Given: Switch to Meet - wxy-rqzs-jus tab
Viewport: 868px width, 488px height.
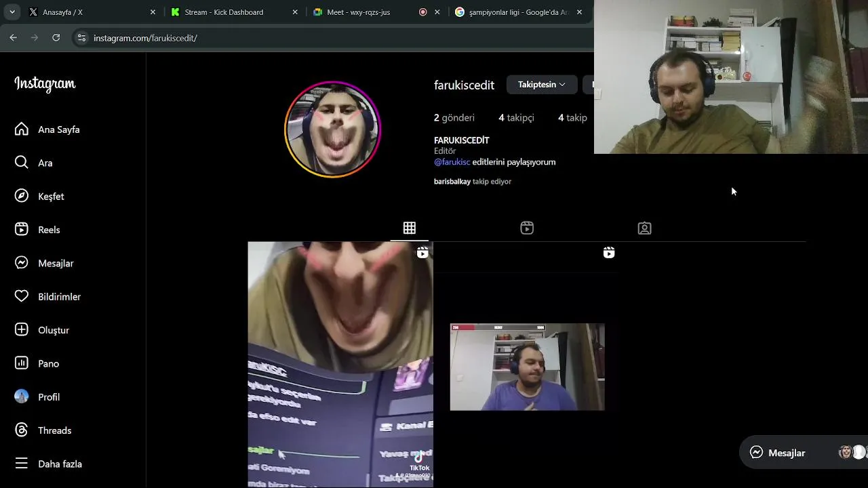Looking at the screenshot, I should 376,12.
